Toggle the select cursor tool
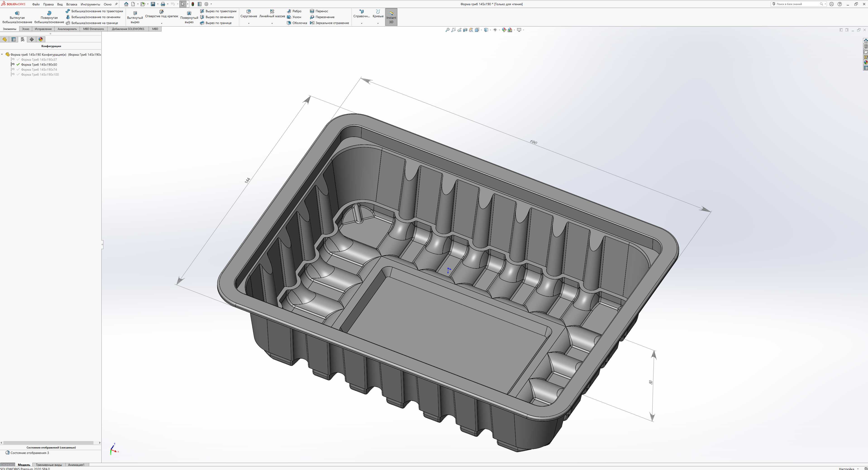 coord(183,4)
